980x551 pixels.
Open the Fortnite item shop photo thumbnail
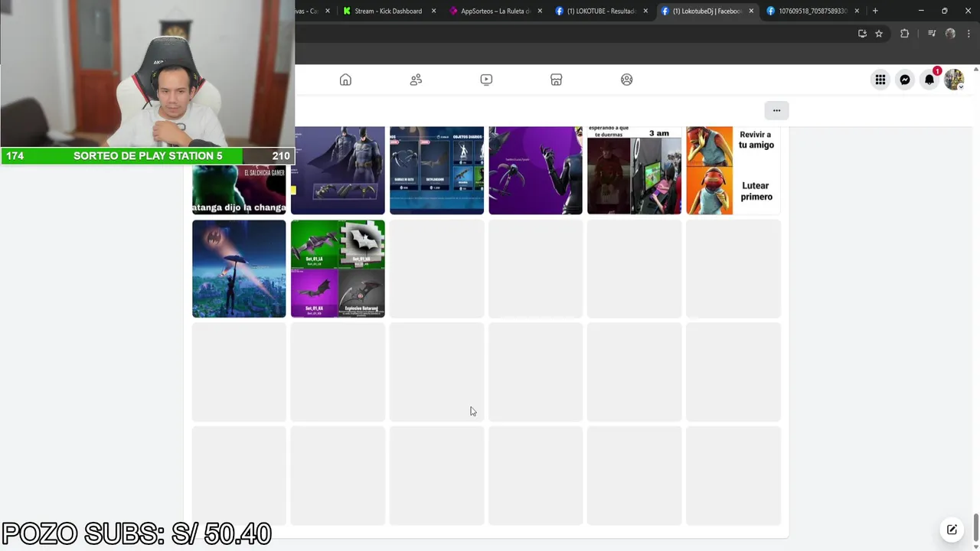pyautogui.click(x=436, y=171)
